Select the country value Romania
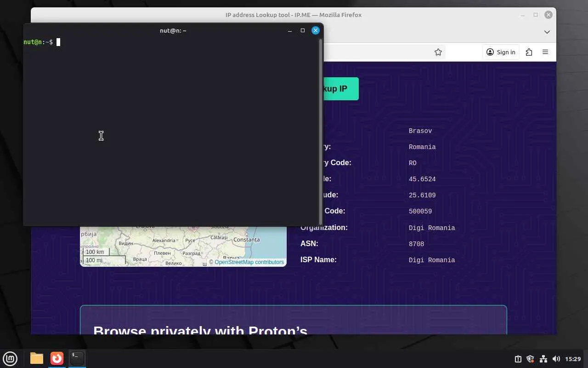 pos(422,147)
